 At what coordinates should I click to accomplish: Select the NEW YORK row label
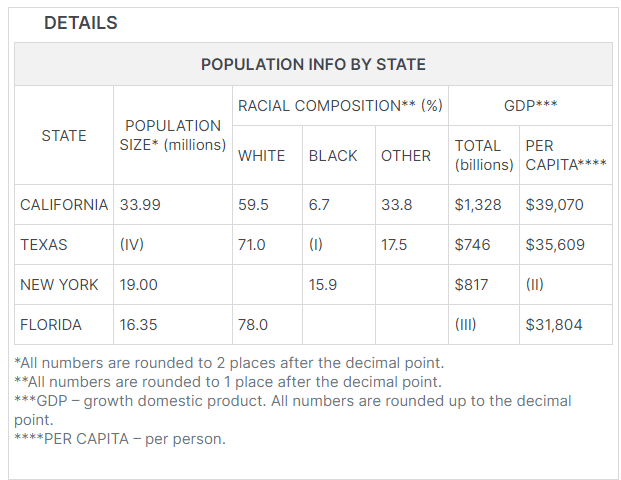point(59,285)
